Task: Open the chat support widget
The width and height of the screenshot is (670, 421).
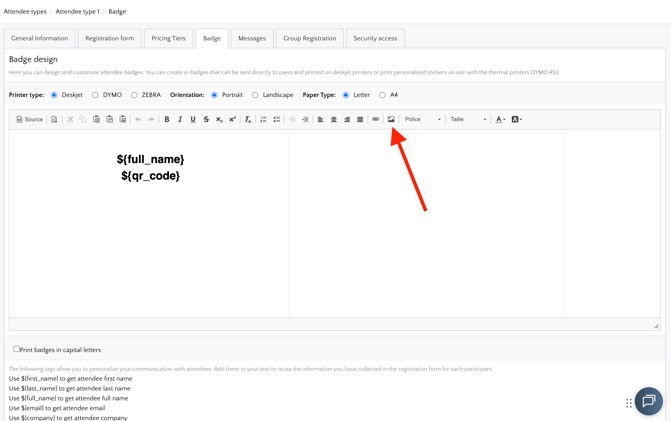Action: (x=648, y=401)
